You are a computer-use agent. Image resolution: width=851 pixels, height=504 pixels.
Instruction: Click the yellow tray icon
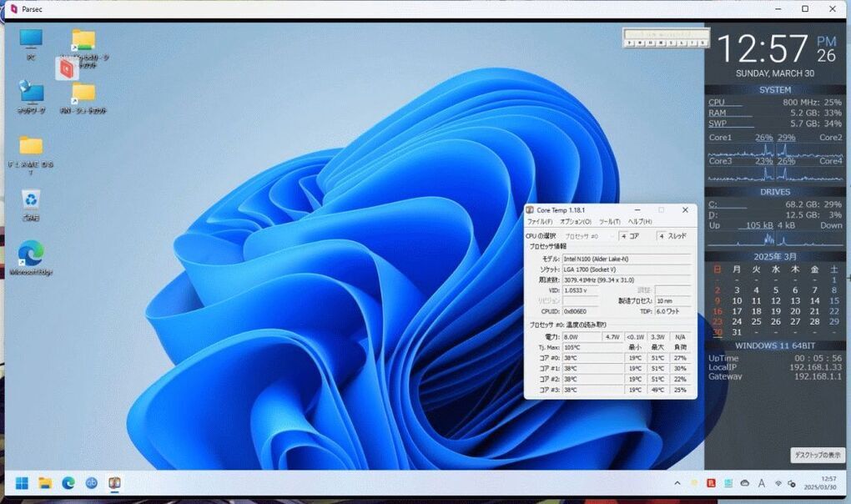point(694,483)
